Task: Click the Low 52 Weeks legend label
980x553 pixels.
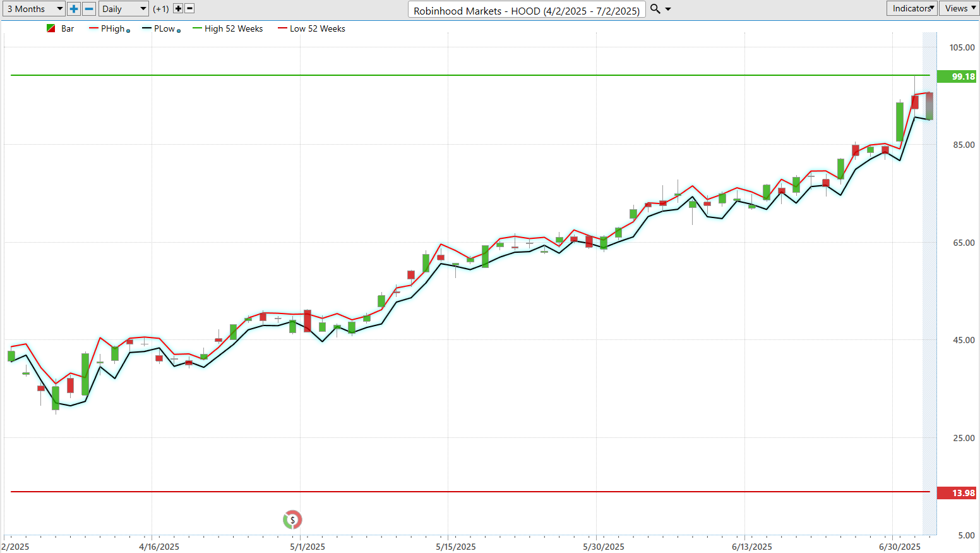Action: (x=318, y=28)
